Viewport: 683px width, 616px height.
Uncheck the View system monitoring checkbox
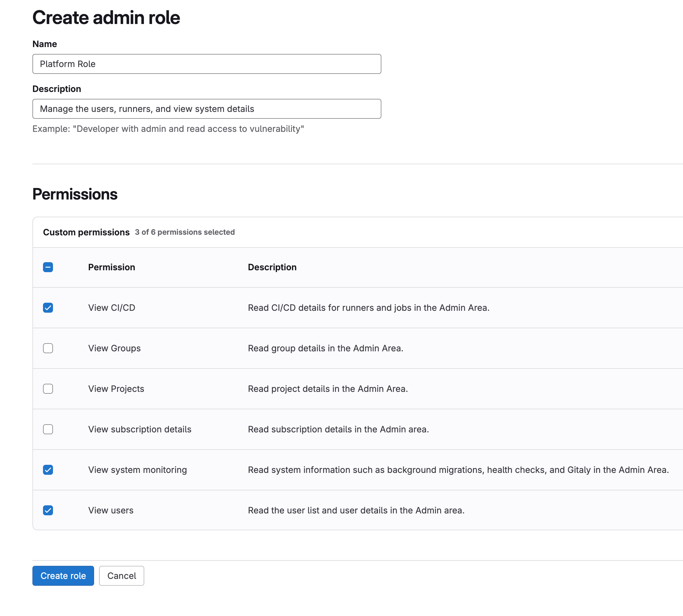(48, 470)
